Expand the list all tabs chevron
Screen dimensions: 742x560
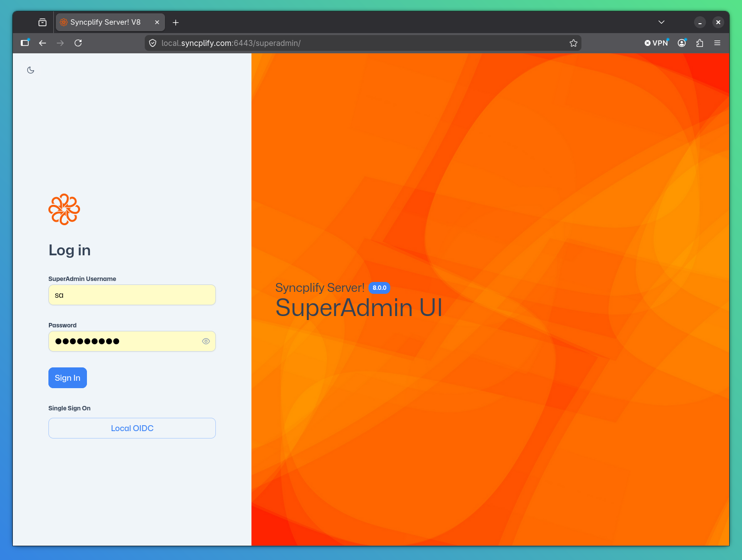tap(661, 22)
